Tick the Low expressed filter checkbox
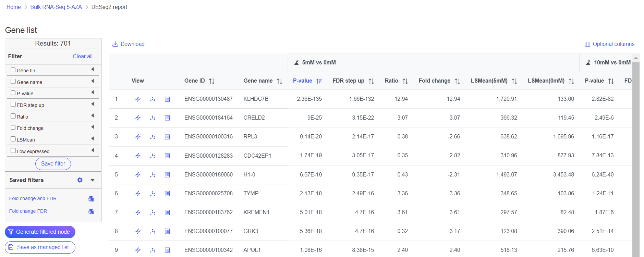The height and width of the screenshot is (257, 644). 13,151
